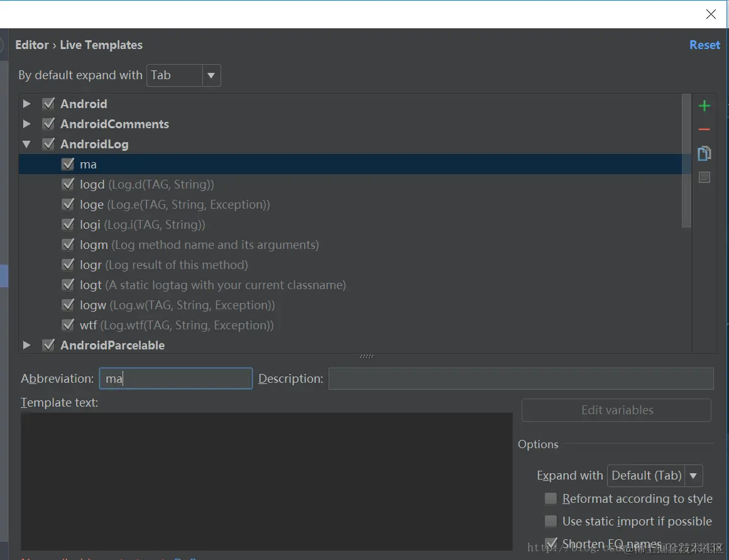The image size is (729, 560).
Task: Focus the Abbreviation input field
Action: click(x=176, y=378)
